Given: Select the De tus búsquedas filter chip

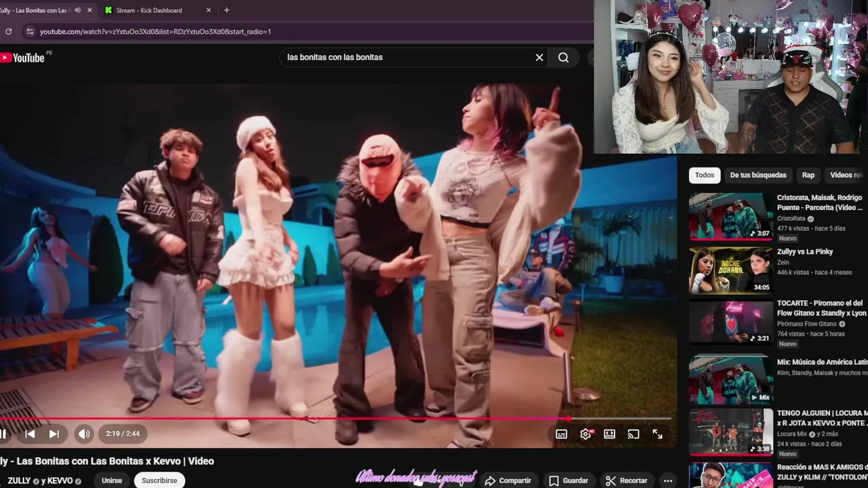Looking at the screenshot, I should pos(758,175).
